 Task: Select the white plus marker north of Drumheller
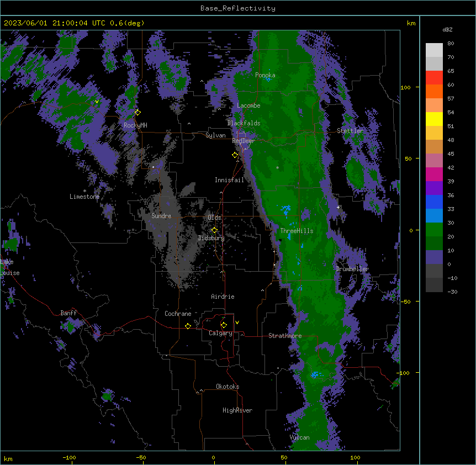(338, 207)
